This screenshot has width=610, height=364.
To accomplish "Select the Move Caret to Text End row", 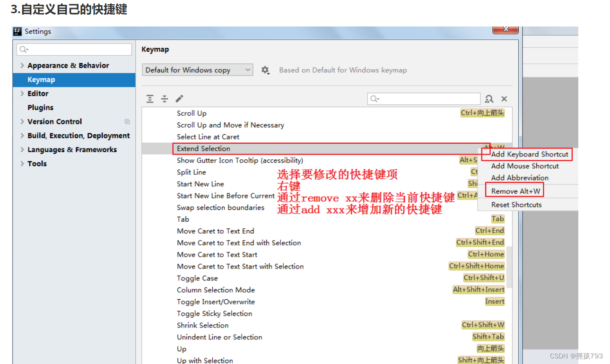I will [x=324, y=231].
